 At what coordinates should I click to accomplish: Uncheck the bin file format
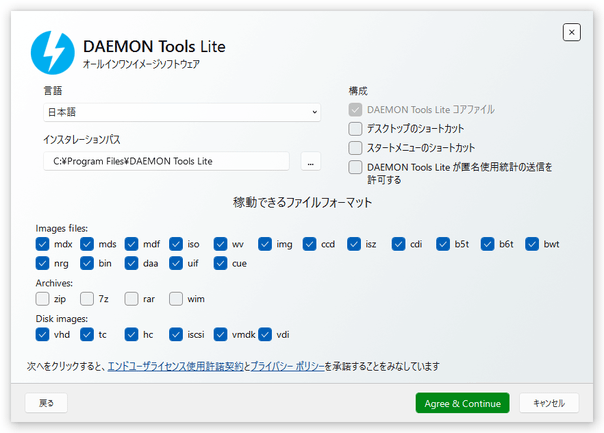(87, 263)
